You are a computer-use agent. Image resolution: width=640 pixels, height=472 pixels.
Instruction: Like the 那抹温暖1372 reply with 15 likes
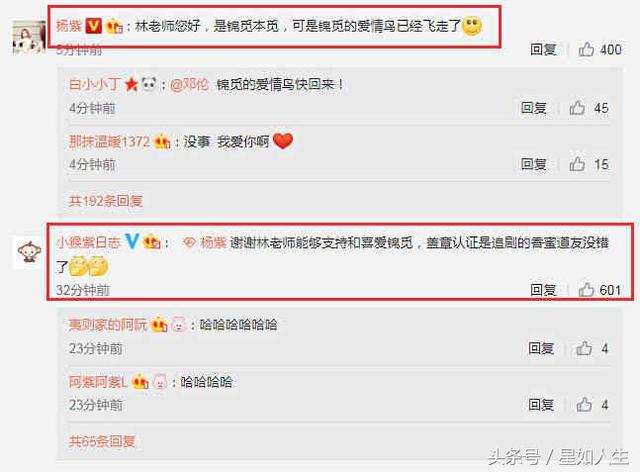tap(577, 164)
